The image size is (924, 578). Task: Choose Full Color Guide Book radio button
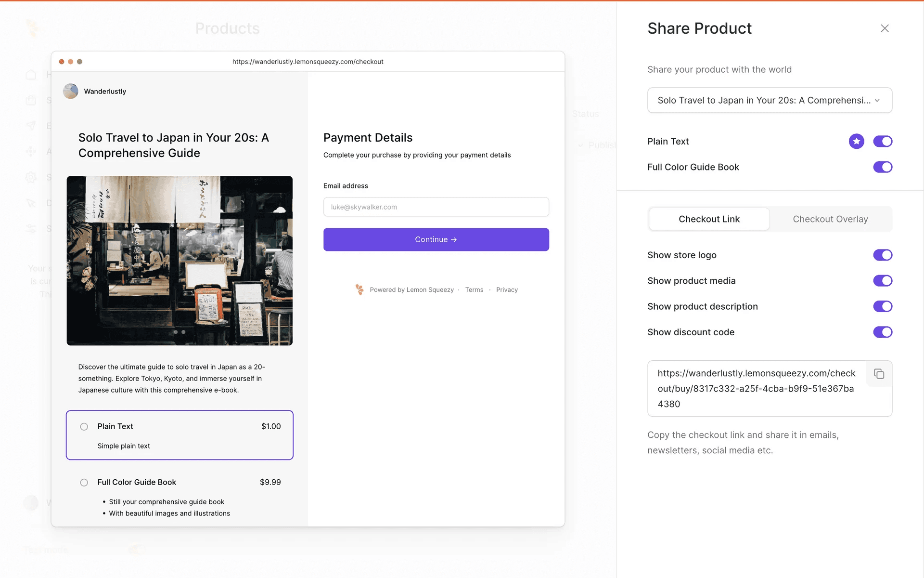[x=84, y=483]
